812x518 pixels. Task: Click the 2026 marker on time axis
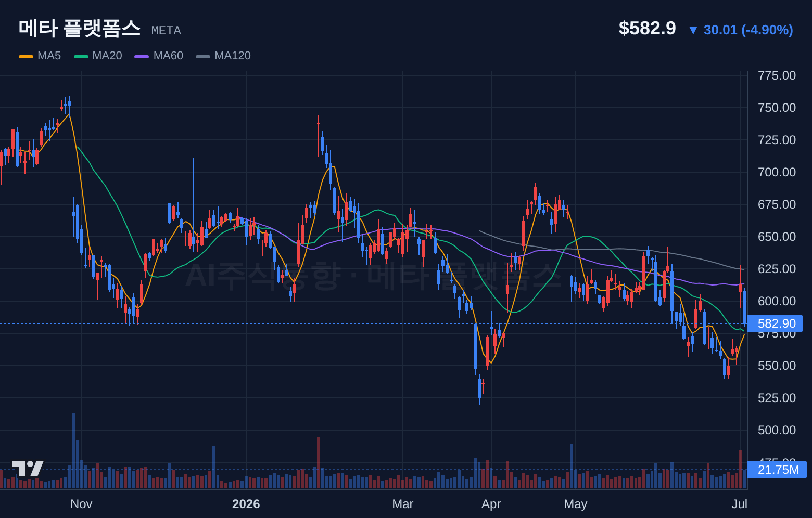click(x=246, y=504)
